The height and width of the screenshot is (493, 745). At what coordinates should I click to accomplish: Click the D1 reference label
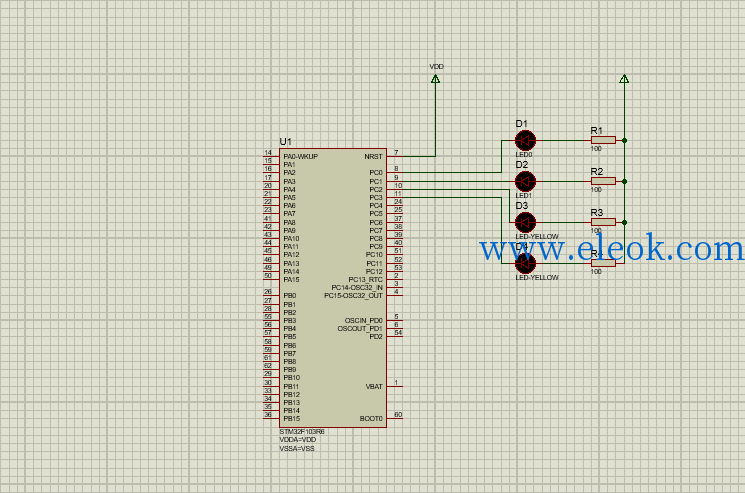(x=522, y=123)
